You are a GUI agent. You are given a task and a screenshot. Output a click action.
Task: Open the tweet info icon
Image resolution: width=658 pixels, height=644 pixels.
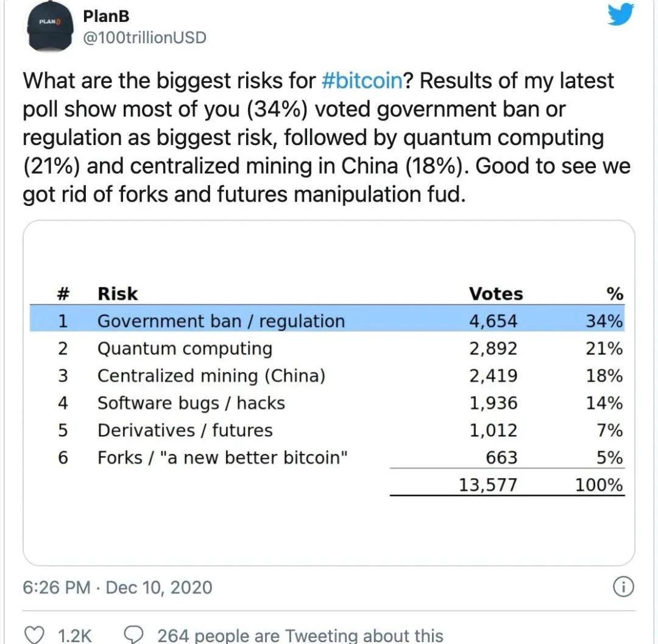tap(623, 587)
